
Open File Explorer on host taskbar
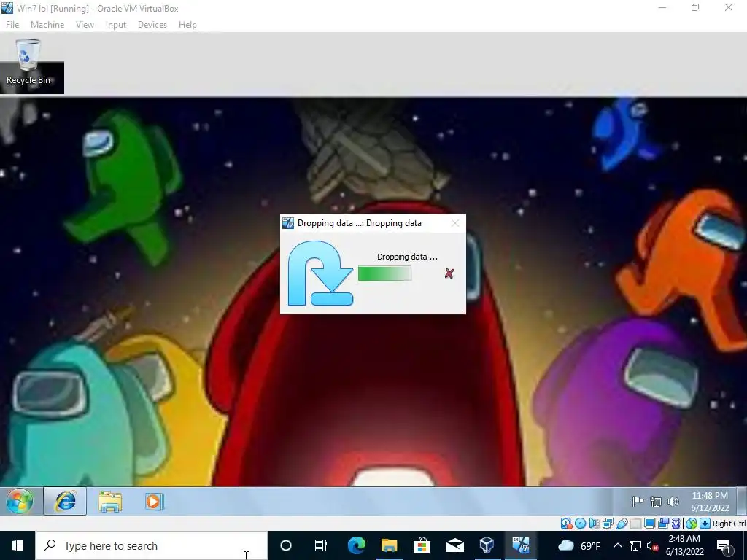[390, 545]
